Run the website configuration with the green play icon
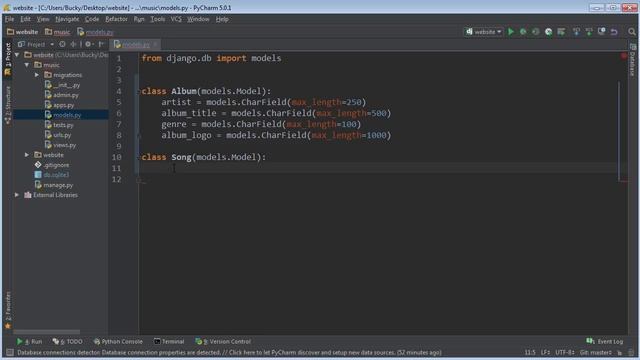 [511, 31]
